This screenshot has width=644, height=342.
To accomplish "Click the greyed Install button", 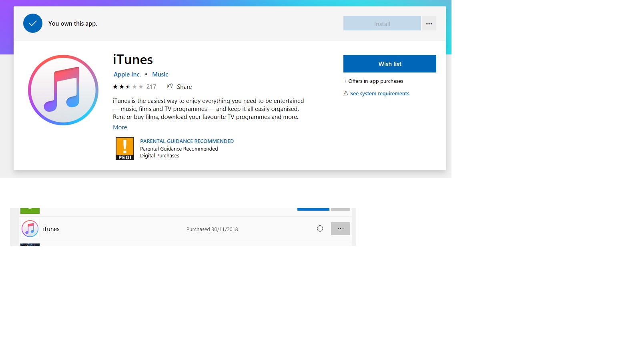I will tap(382, 24).
